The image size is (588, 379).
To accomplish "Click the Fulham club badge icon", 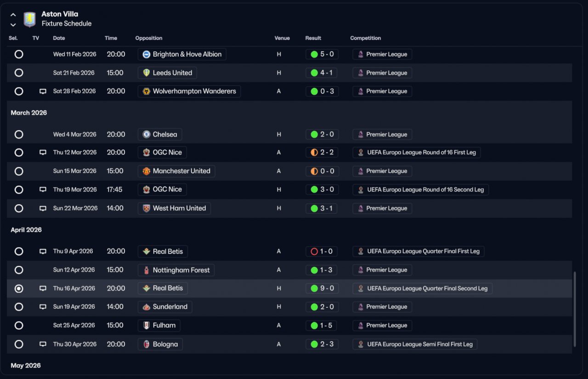I will point(147,326).
